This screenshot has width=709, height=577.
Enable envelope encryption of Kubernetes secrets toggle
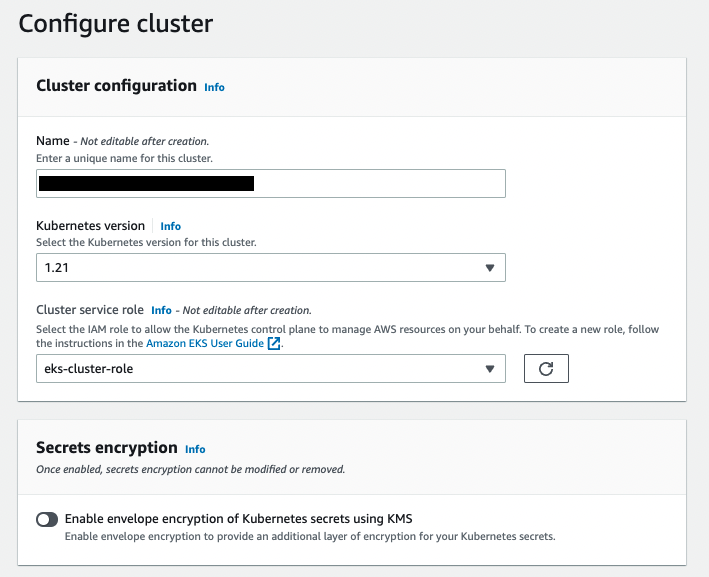pyautogui.click(x=47, y=520)
